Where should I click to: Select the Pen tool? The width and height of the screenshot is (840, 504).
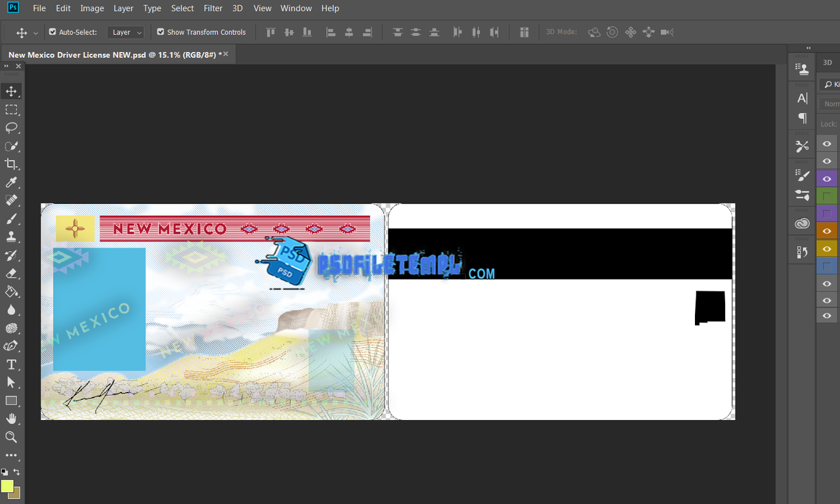coord(11,346)
